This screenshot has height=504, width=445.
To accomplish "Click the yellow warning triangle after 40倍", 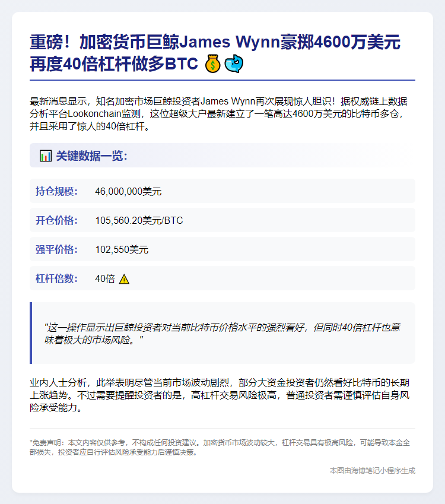I will (124, 279).
